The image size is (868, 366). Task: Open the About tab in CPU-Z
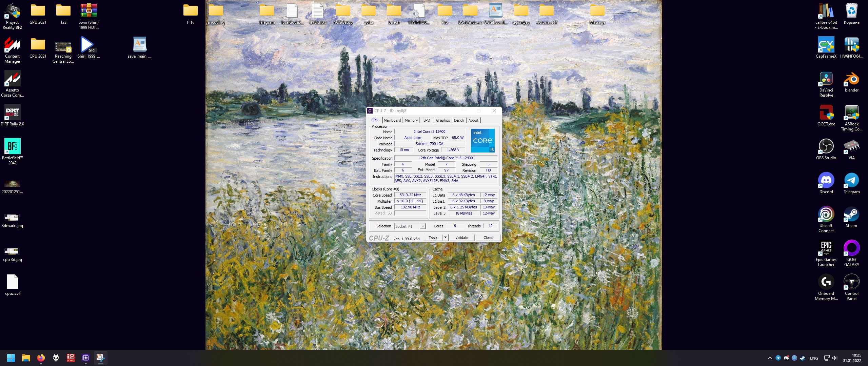473,120
